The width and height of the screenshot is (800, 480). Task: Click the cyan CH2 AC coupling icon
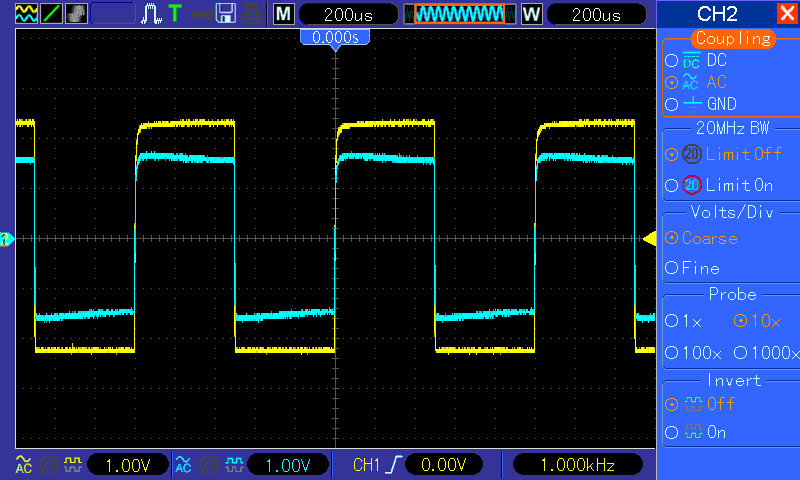point(183,464)
